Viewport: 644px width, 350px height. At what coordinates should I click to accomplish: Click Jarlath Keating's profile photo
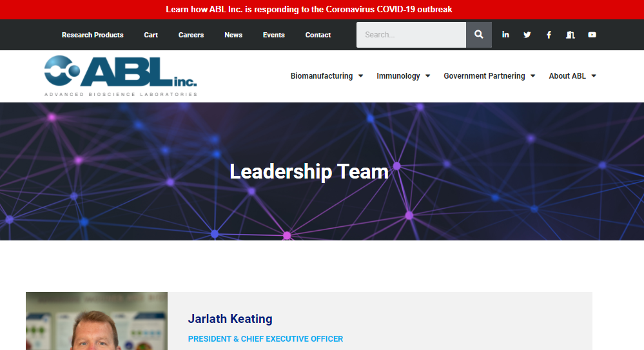tap(97, 321)
